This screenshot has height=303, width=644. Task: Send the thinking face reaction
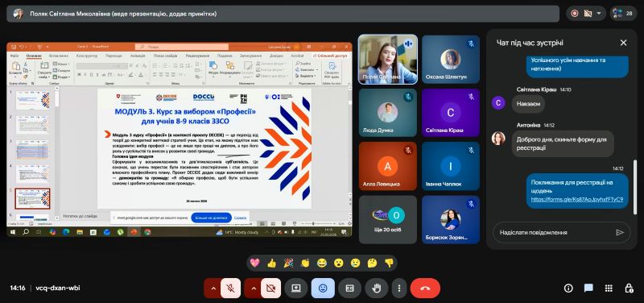(x=372, y=264)
